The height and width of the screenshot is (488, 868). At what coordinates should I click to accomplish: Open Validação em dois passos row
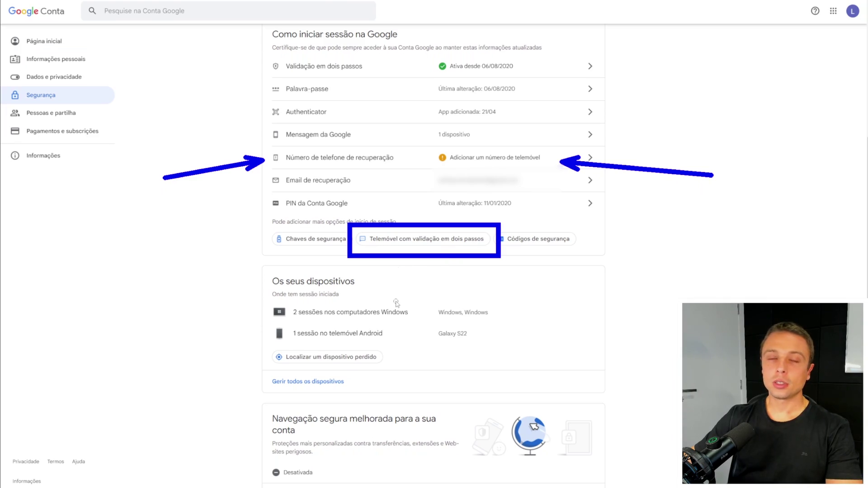click(433, 66)
